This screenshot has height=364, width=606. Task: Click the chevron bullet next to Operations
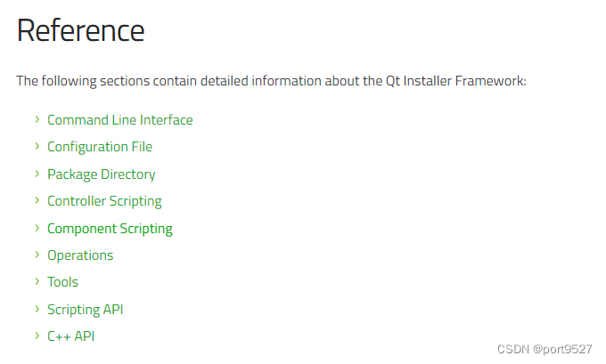(x=37, y=255)
